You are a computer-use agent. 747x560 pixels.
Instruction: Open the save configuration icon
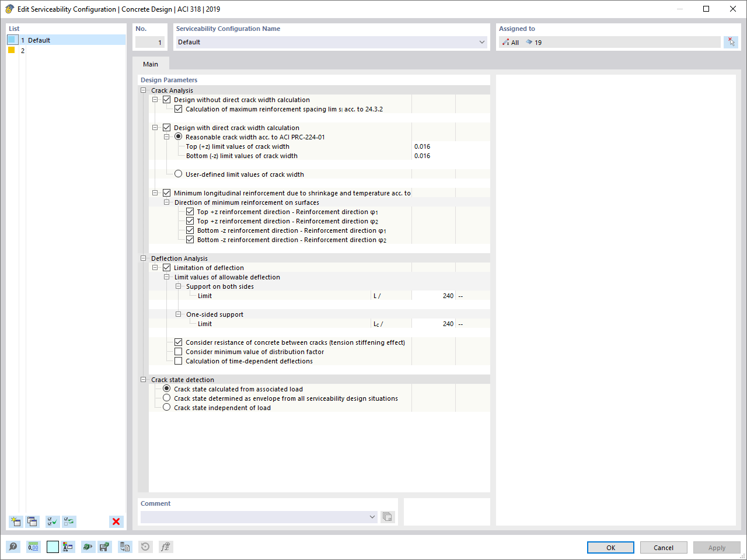coord(105,547)
